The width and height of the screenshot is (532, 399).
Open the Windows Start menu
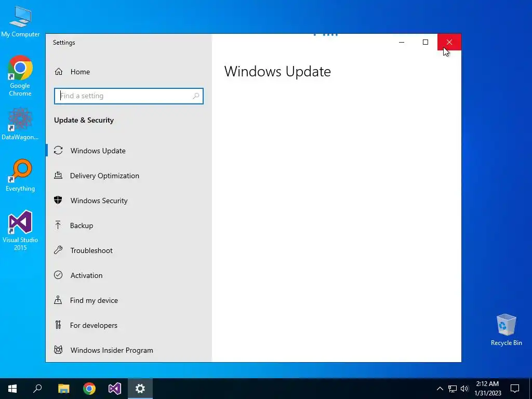(12, 389)
